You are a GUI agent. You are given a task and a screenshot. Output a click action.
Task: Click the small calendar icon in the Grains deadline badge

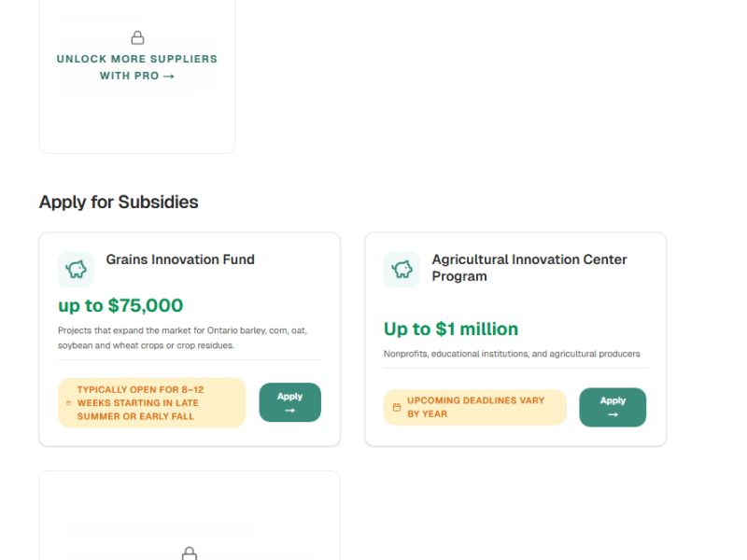[68, 403]
